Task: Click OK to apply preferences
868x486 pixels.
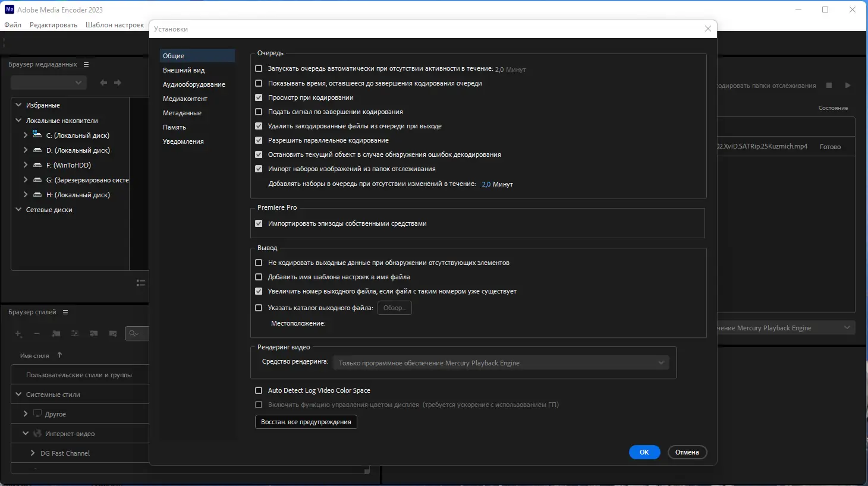Action: point(644,452)
